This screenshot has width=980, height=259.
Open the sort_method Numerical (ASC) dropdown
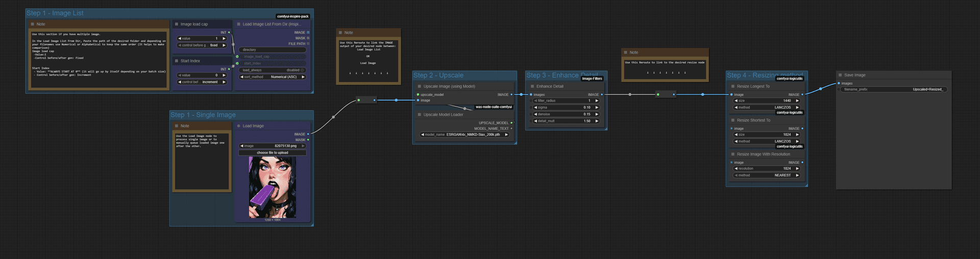272,77
